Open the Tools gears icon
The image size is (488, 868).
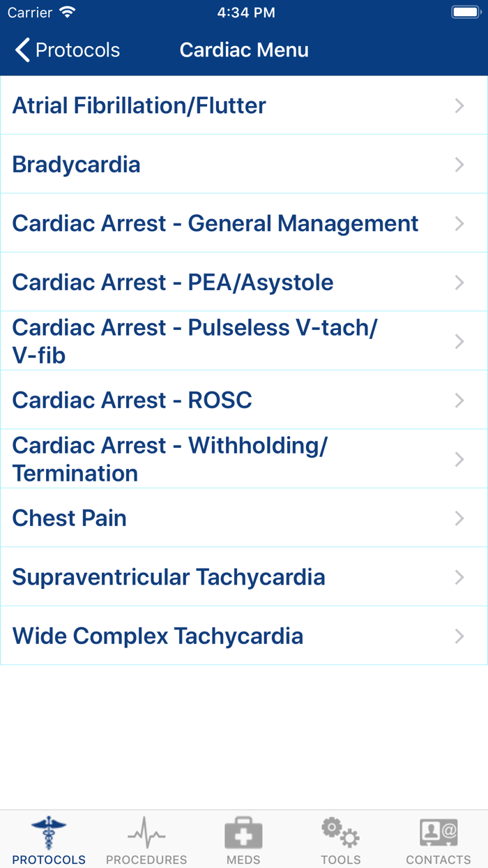[x=340, y=833]
